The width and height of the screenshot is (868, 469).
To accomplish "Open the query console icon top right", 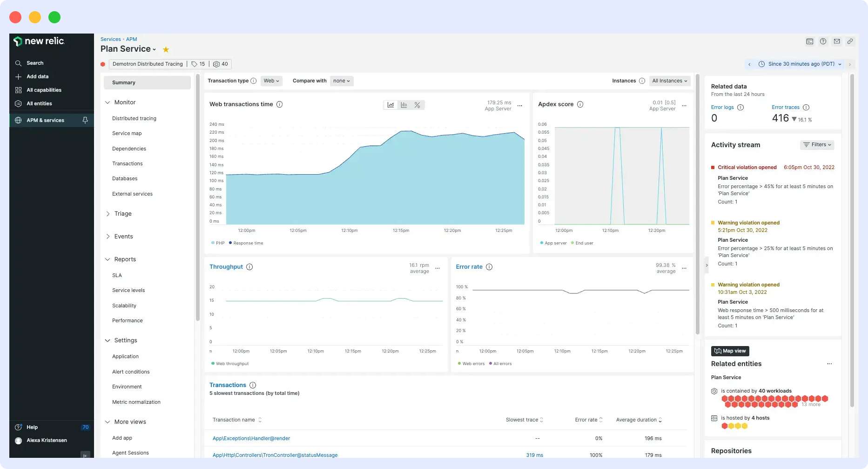I will click(x=809, y=41).
